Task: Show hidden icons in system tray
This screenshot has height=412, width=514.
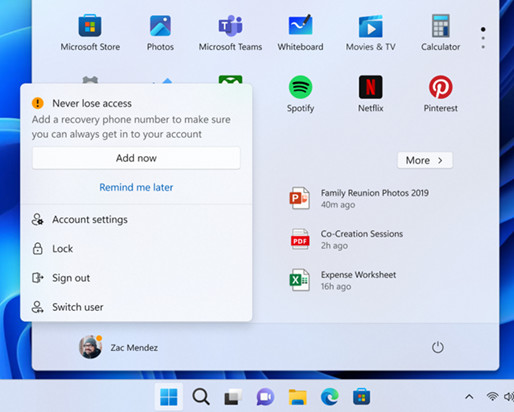Action: (x=469, y=397)
